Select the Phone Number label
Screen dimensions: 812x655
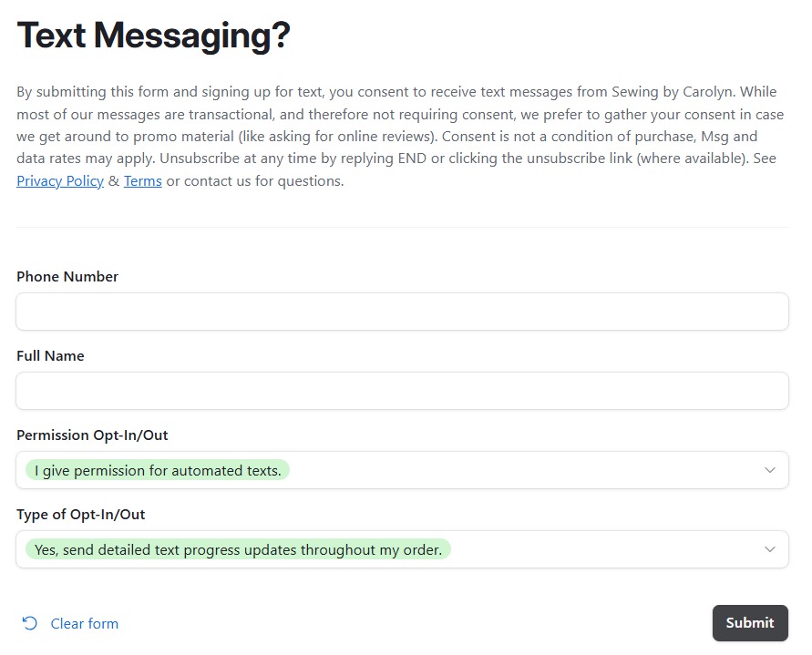67,276
